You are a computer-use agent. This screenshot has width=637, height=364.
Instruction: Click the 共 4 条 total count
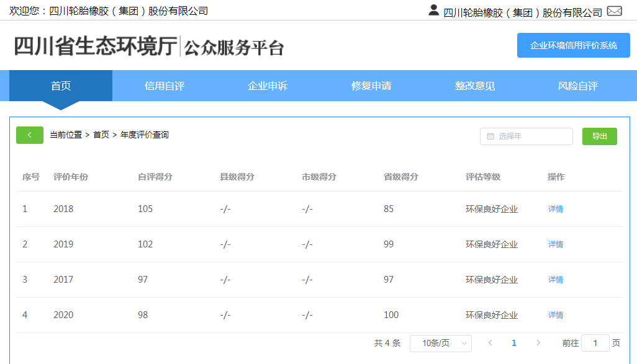click(387, 344)
